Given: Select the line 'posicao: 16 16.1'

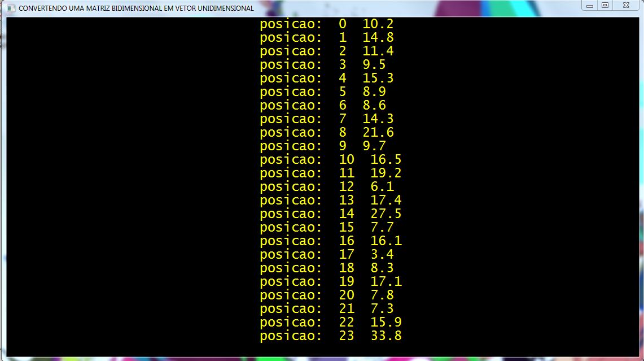Looking at the screenshot, I should pyautogui.click(x=331, y=241).
